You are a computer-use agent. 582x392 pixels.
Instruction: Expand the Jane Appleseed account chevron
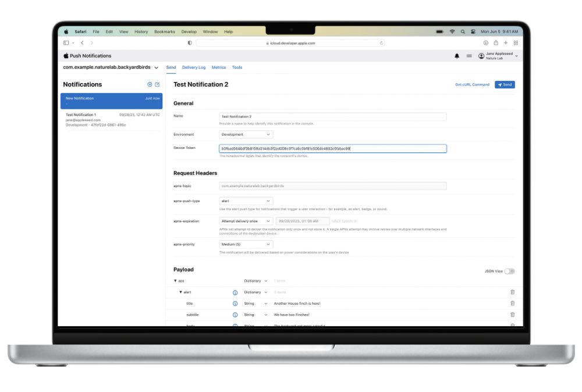pyautogui.click(x=516, y=56)
